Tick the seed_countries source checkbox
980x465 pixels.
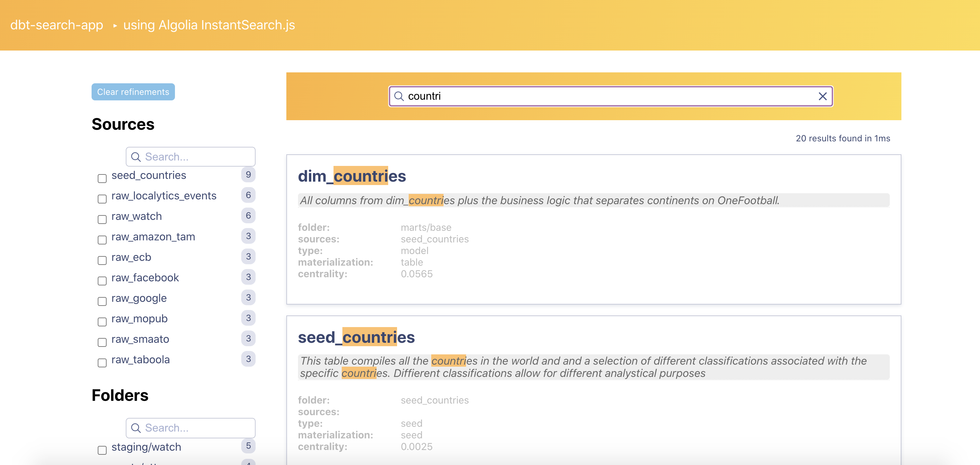(x=102, y=178)
